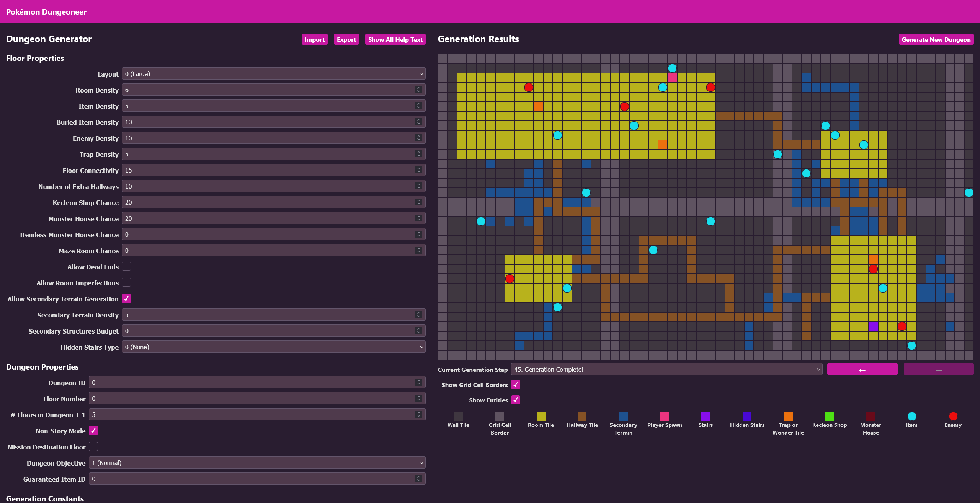Click the Import menu item

(314, 39)
